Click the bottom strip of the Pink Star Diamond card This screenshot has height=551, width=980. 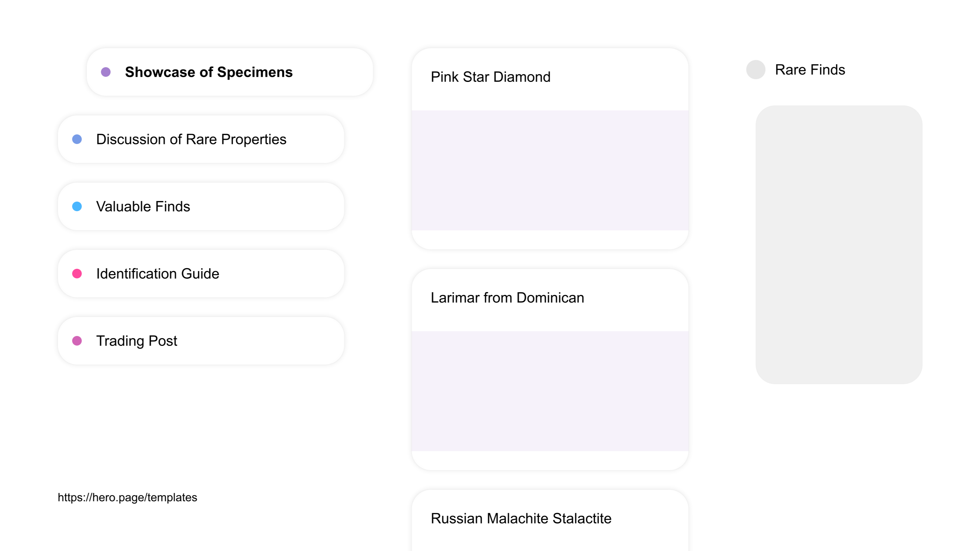[x=550, y=240]
